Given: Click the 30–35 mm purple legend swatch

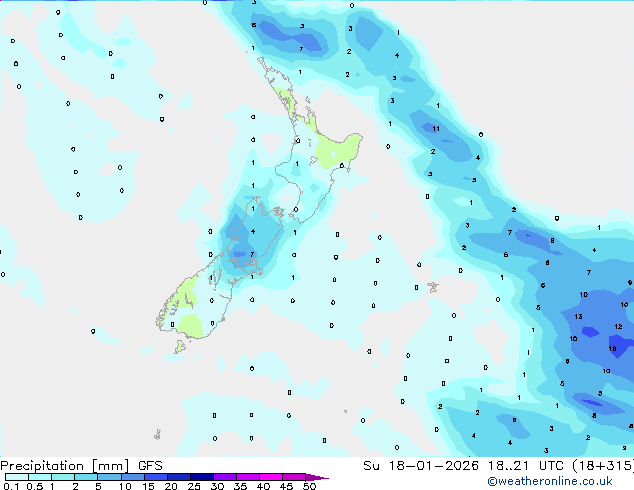Looking at the screenshot, I should (x=225, y=477).
